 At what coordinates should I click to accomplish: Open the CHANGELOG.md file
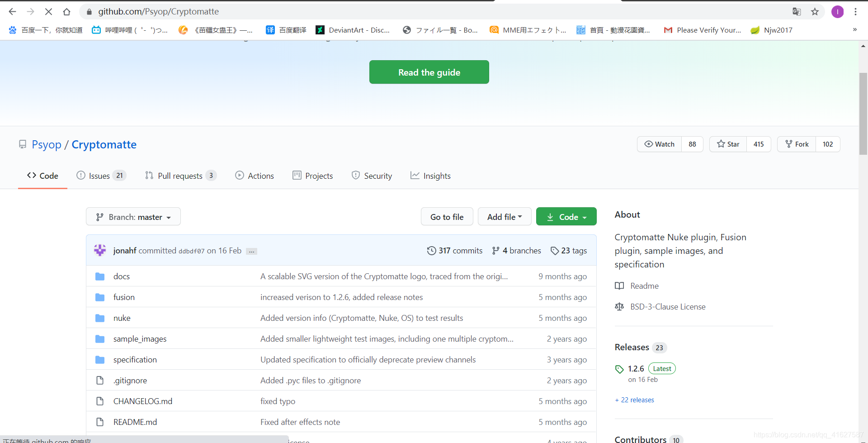143,401
